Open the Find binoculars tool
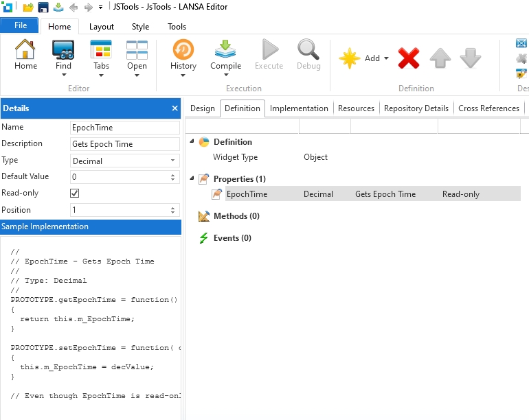 [x=63, y=49]
